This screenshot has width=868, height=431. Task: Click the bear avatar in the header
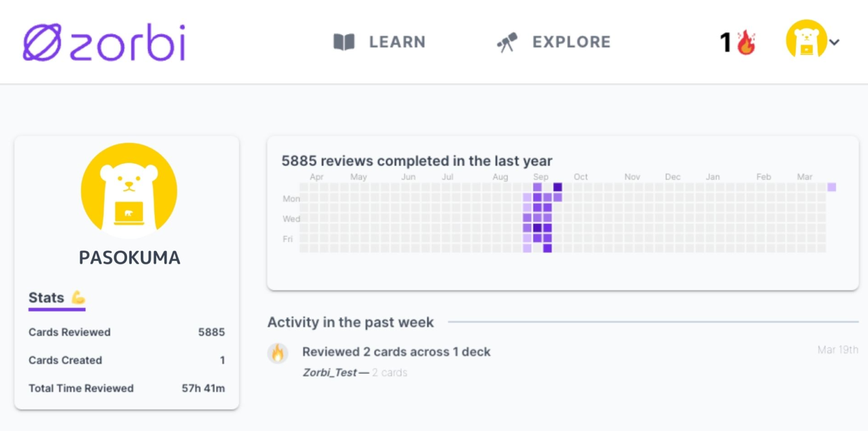click(806, 40)
